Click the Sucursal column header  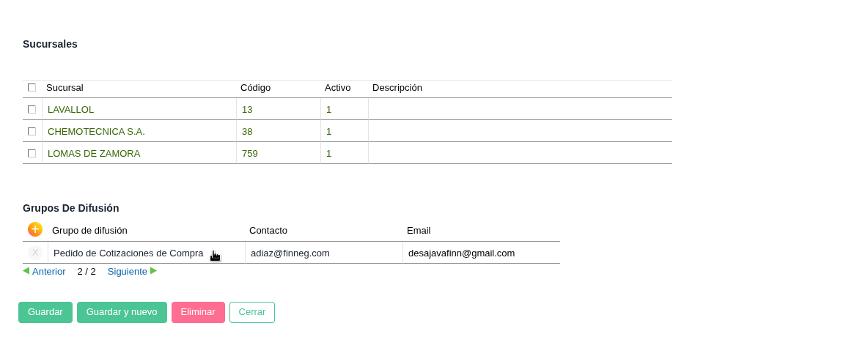click(x=65, y=88)
